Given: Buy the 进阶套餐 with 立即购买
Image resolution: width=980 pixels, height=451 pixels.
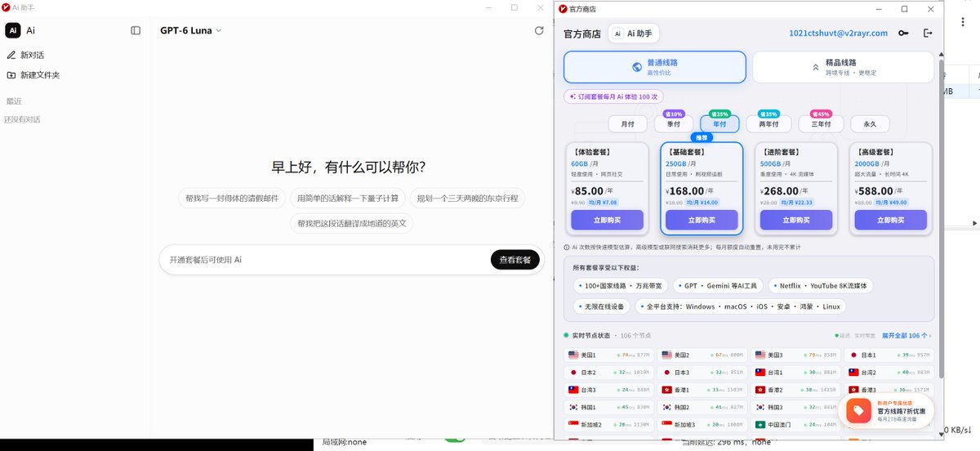Looking at the screenshot, I should pos(796,220).
